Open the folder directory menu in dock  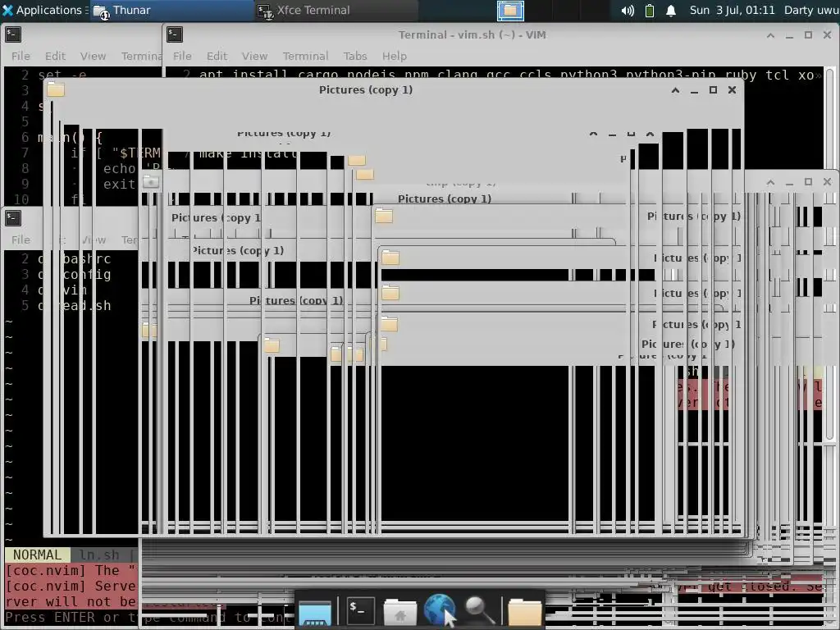[x=524, y=610]
